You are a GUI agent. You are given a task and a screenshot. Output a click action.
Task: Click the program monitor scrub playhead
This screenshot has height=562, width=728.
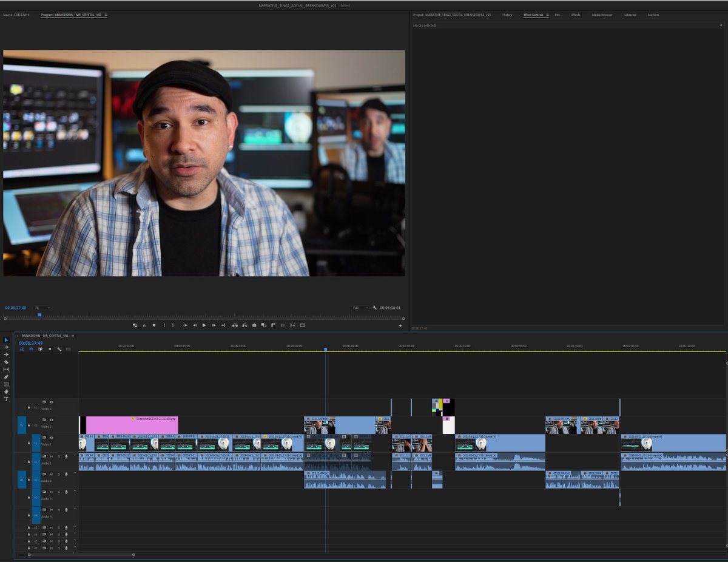point(39,314)
